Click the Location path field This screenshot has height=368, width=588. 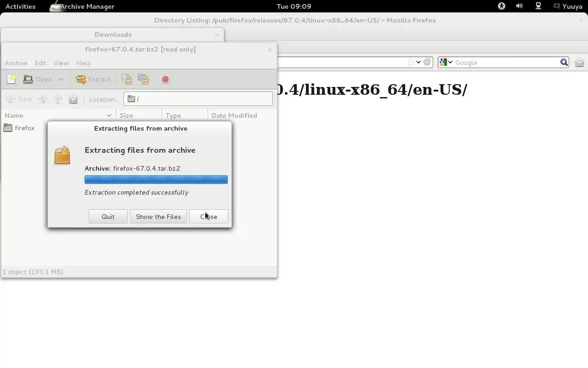pyautogui.click(x=198, y=99)
